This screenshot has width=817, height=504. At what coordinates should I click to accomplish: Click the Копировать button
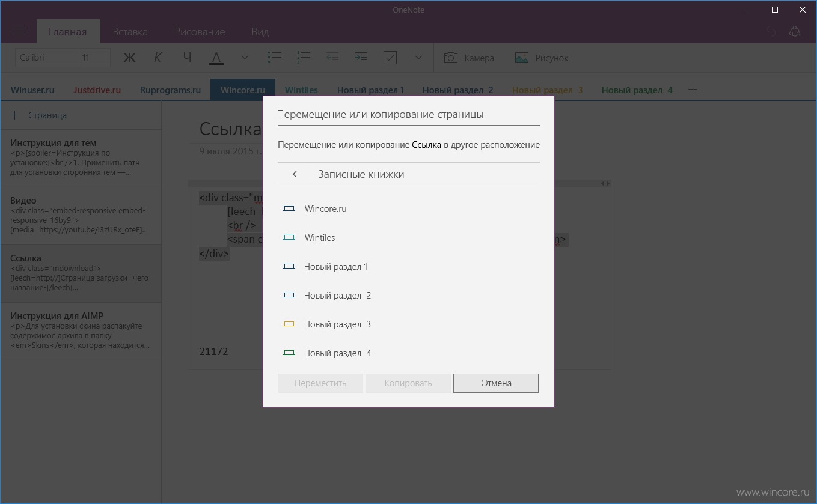pyautogui.click(x=408, y=383)
